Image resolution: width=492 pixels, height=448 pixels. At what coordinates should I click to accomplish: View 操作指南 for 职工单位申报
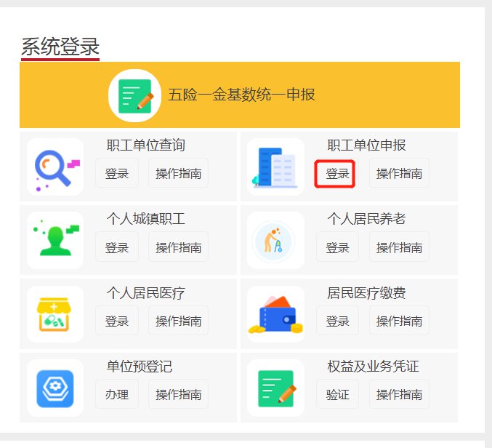399,173
